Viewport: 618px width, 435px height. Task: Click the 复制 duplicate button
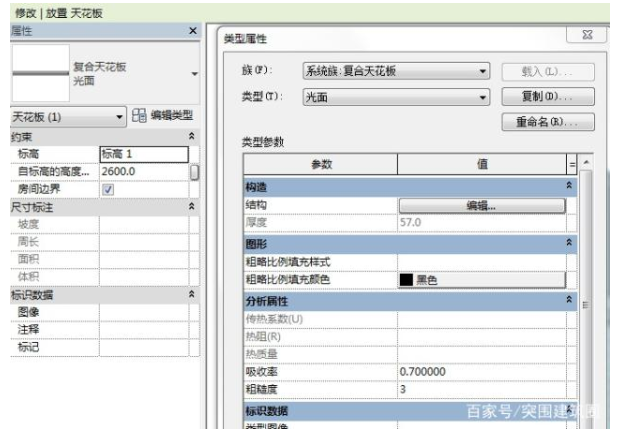pyautogui.click(x=548, y=97)
